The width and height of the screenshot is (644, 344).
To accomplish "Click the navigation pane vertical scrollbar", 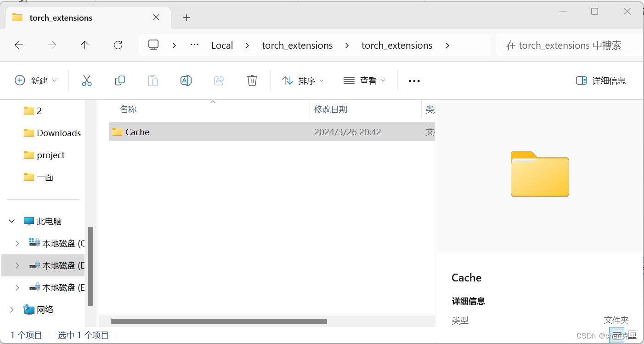I will [x=90, y=266].
